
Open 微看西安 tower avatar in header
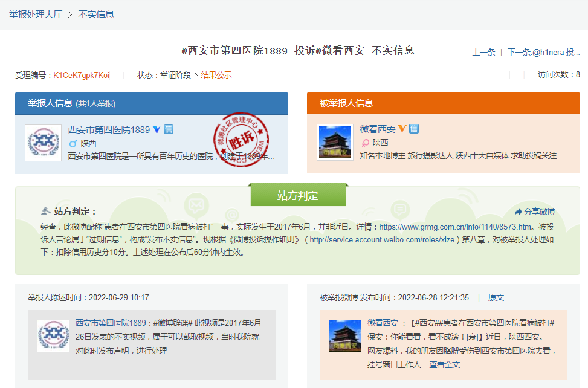pyautogui.click(x=335, y=143)
